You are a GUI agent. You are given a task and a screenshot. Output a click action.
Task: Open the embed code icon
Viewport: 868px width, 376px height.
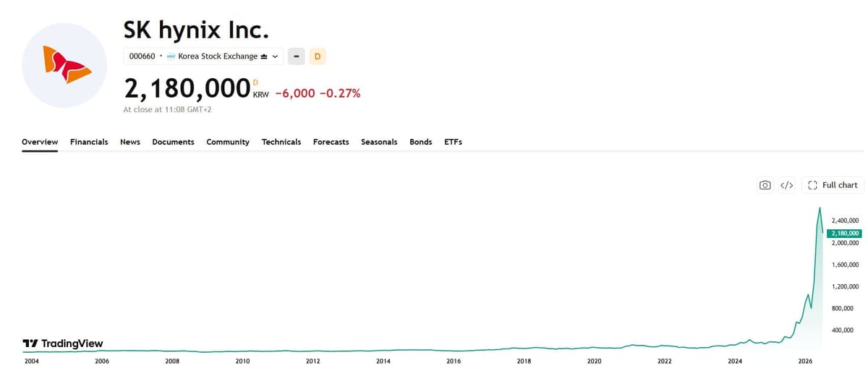tap(787, 185)
